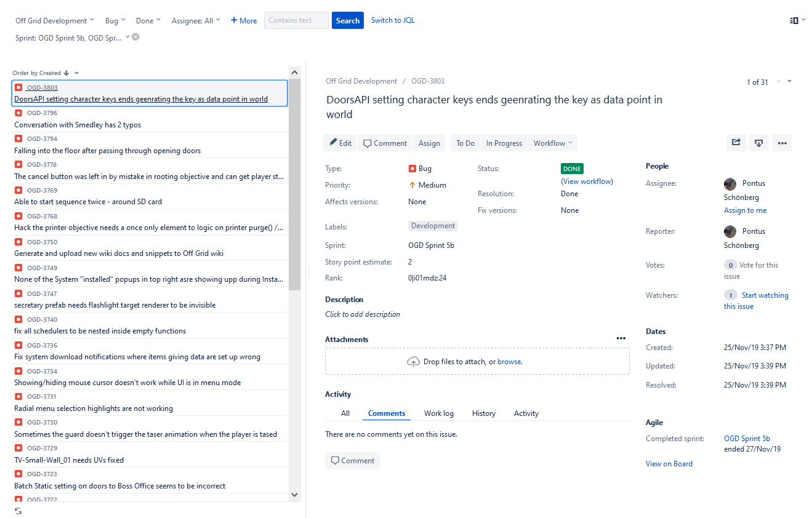812x518 pixels.
Task: Click the issue list vertical scrollbar
Action: (294, 185)
